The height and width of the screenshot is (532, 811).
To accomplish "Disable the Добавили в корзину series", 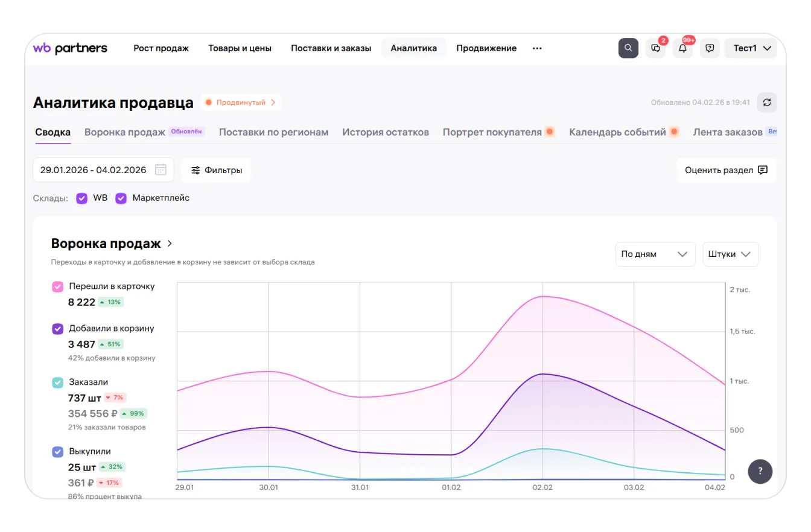I will (58, 329).
